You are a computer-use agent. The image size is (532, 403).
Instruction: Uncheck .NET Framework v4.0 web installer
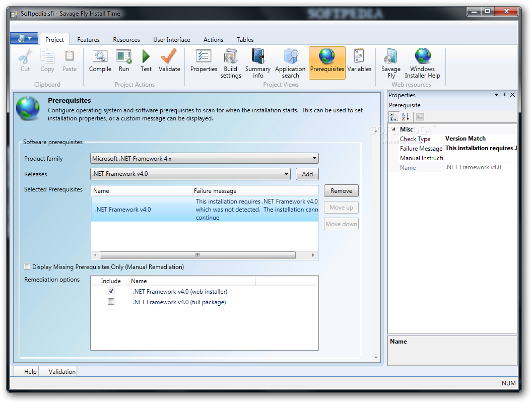[111, 291]
